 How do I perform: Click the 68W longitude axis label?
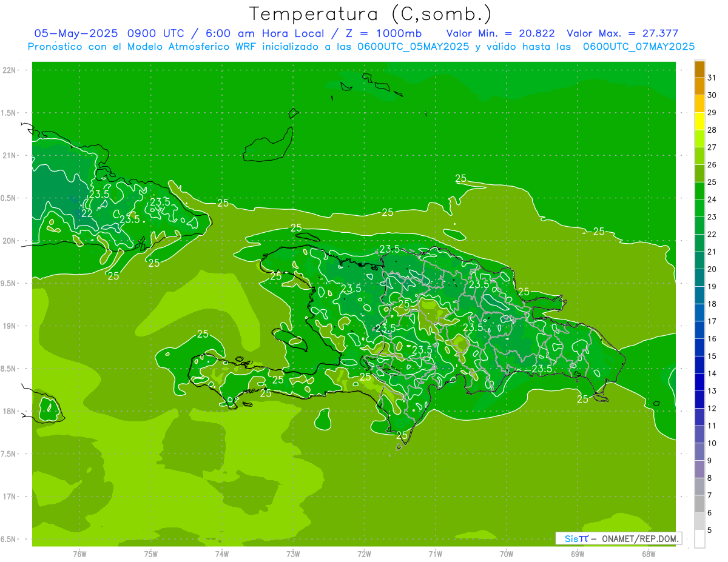[x=649, y=554]
